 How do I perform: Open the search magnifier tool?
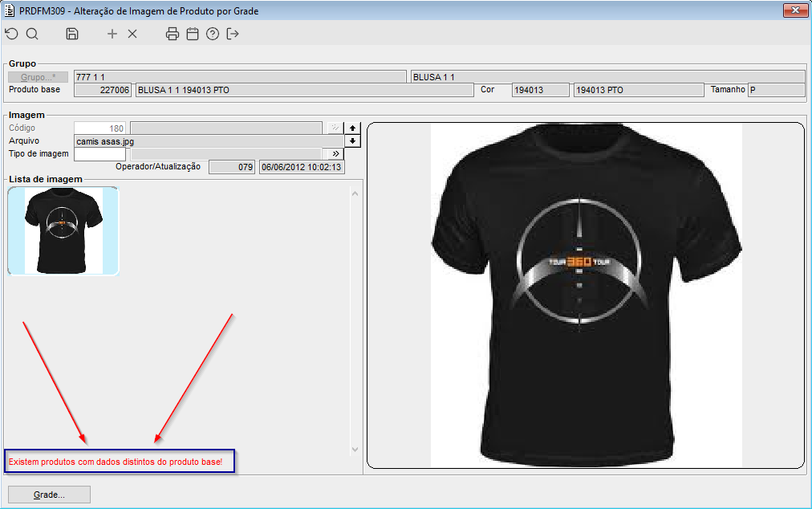pos(32,34)
